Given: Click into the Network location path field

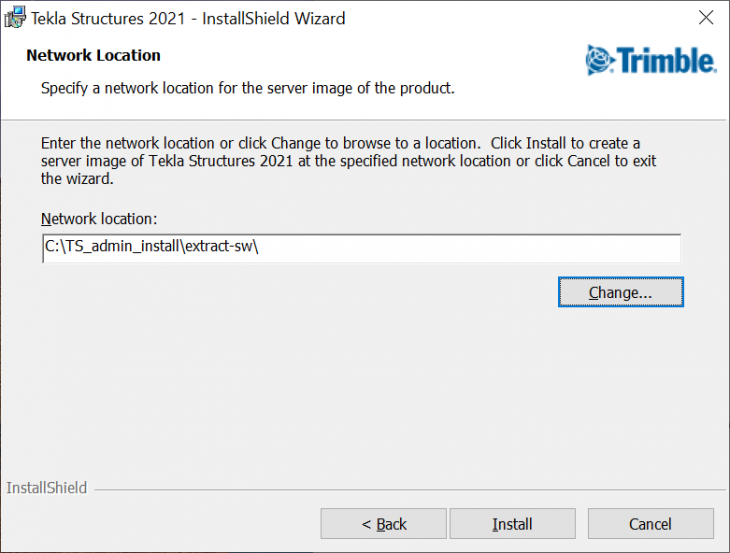Looking at the screenshot, I should (x=361, y=248).
